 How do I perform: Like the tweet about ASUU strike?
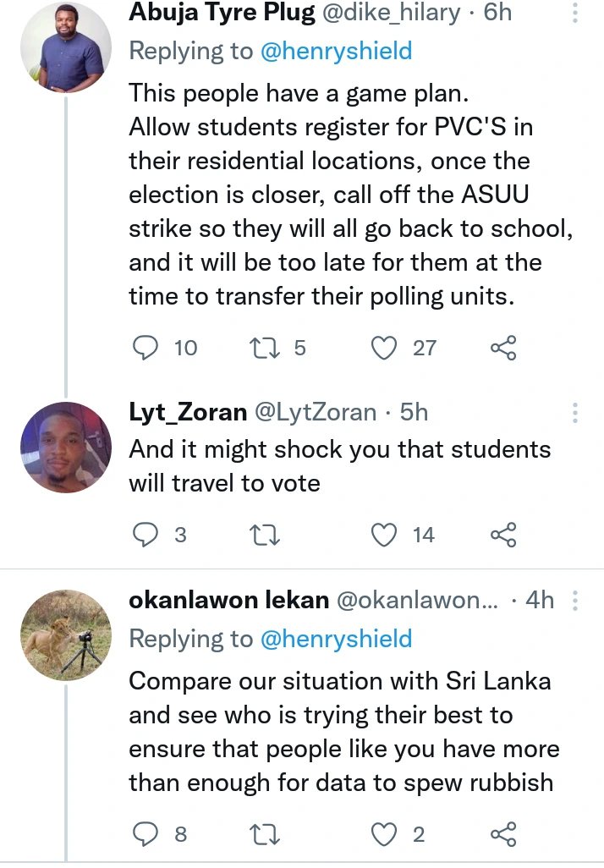(x=386, y=347)
